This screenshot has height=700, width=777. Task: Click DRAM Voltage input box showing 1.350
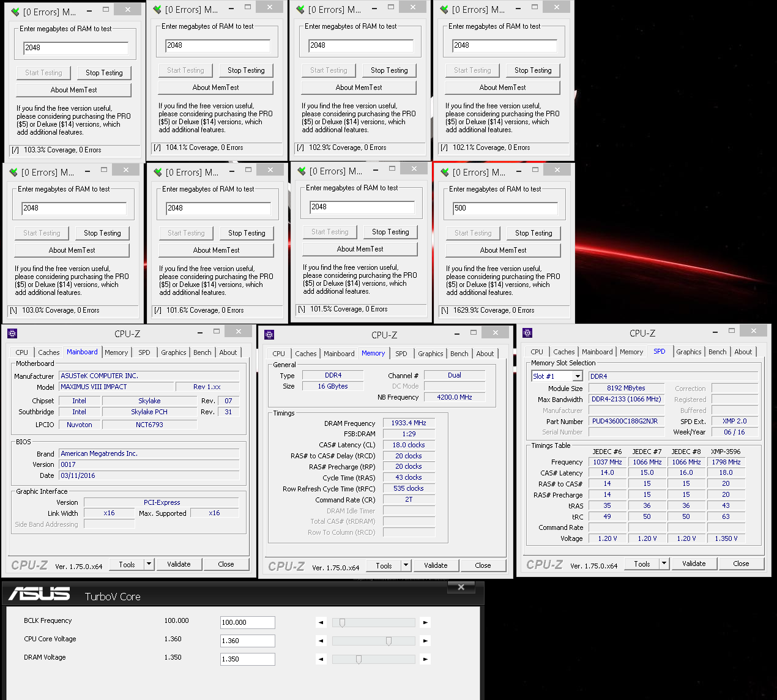coord(247,659)
